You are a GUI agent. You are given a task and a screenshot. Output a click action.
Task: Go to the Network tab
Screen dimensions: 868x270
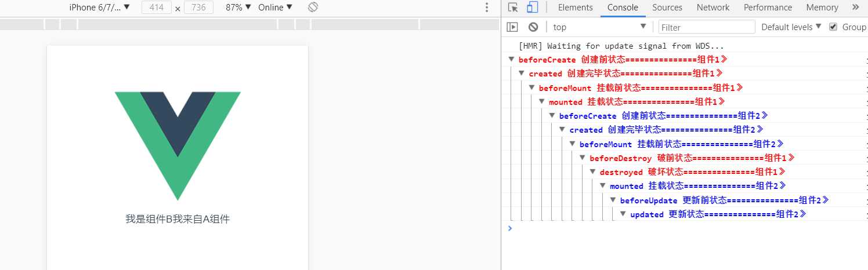713,8
